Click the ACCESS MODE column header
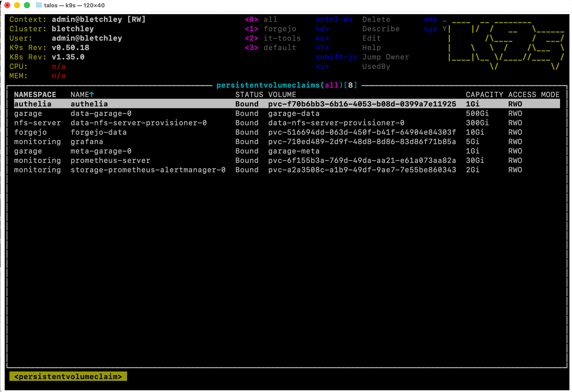This screenshot has height=392, width=572. coord(534,95)
